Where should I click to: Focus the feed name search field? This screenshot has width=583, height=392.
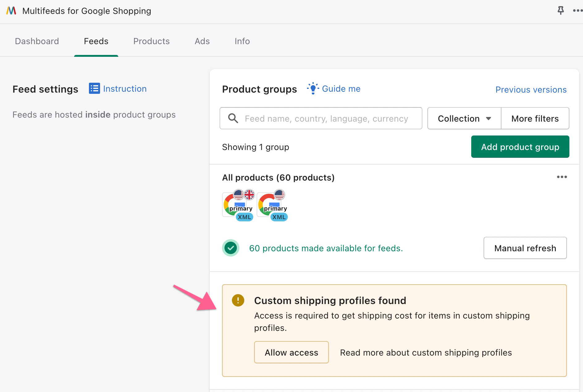(x=321, y=118)
